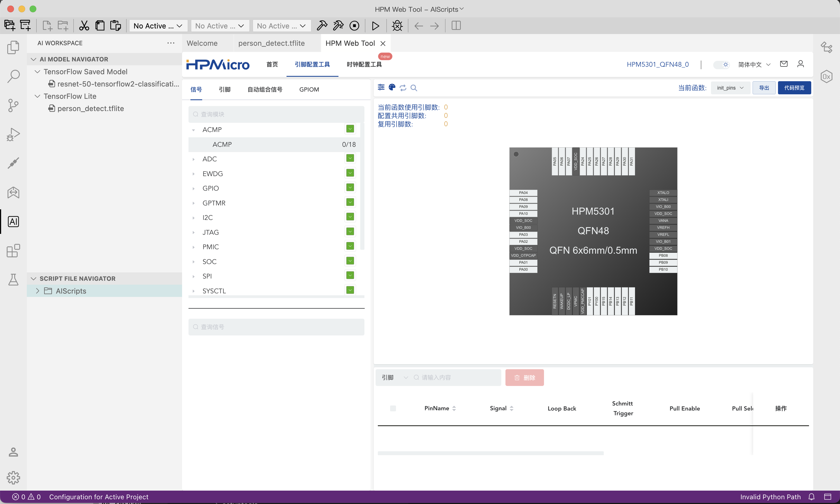This screenshot has height=504, width=840.
Task: Switch to person_detect.tflite tab
Action: (x=271, y=43)
